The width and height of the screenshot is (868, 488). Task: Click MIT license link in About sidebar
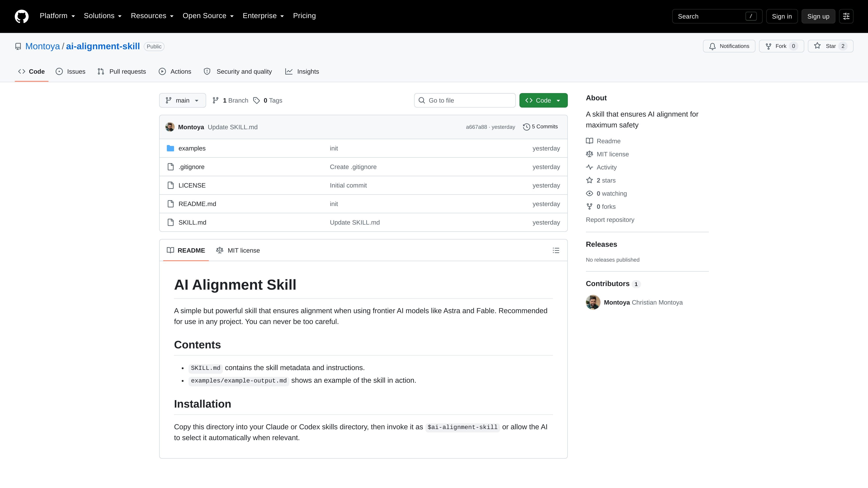607,154
